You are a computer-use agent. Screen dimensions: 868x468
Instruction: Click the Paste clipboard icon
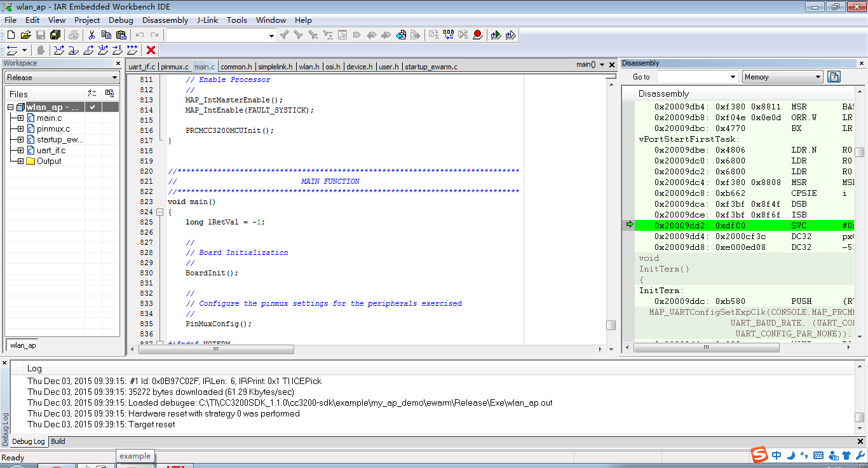point(121,35)
